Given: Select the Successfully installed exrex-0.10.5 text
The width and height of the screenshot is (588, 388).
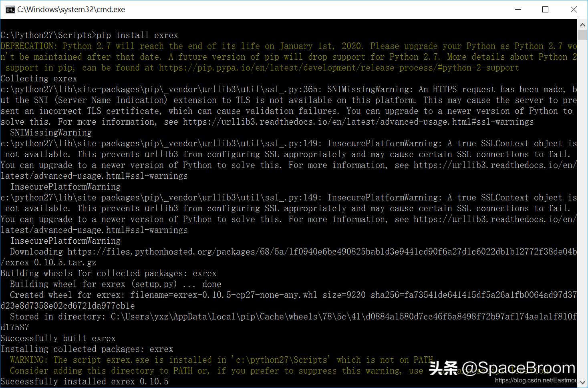Looking at the screenshot, I should pyautogui.click(x=84, y=381).
